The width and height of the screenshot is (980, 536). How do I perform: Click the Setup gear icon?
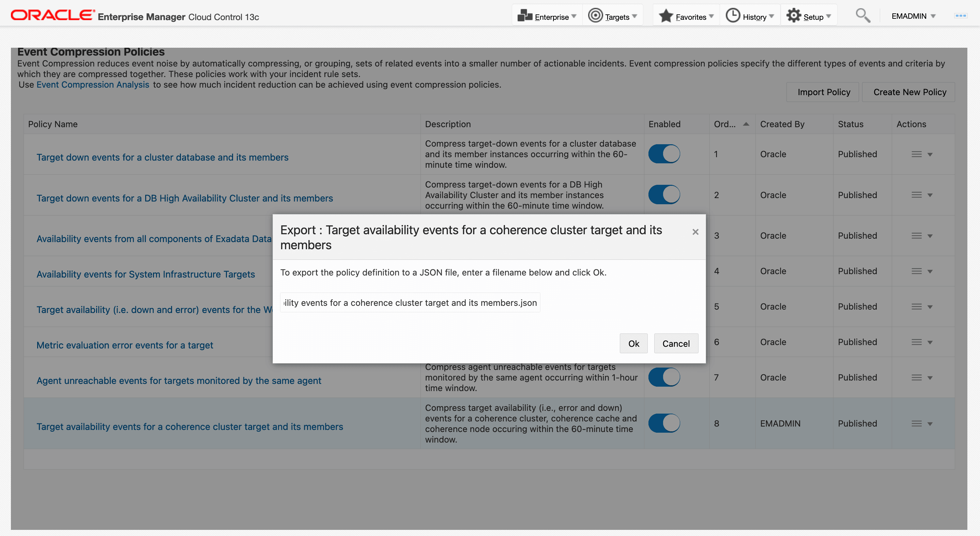(794, 16)
